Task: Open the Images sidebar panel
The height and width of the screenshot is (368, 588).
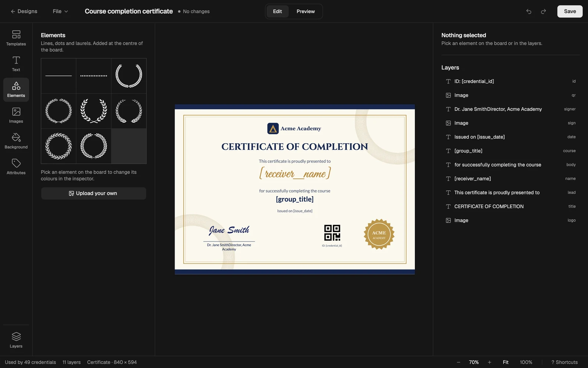Action: tap(16, 115)
